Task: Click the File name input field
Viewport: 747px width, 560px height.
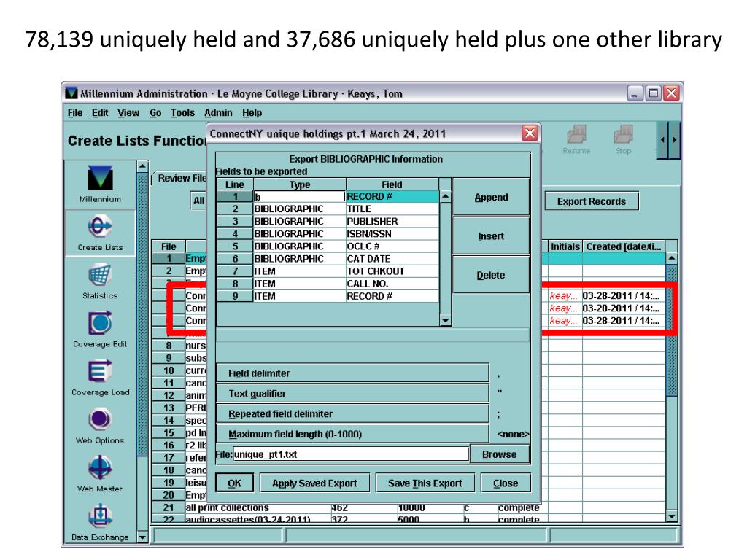Action: pos(351,454)
